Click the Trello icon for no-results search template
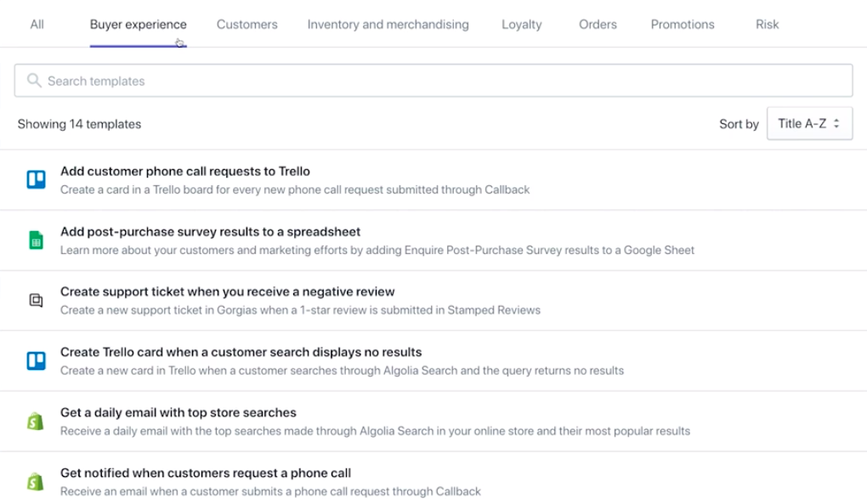The width and height of the screenshot is (867, 504). [35, 360]
